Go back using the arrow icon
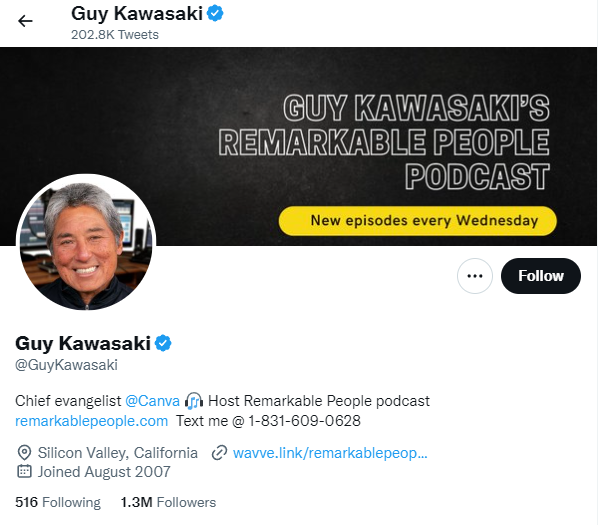This screenshot has width=598, height=525. [x=25, y=21]
